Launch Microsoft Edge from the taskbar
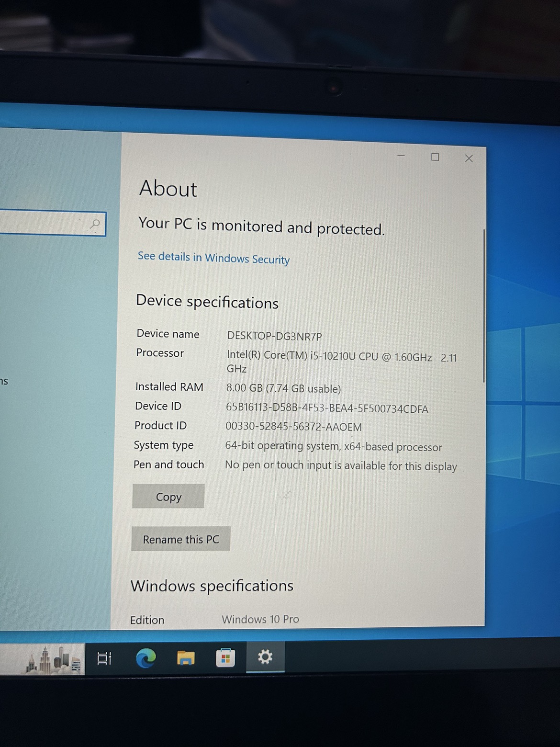The width and height of the screenshot is (560, 747). point(146,658)
